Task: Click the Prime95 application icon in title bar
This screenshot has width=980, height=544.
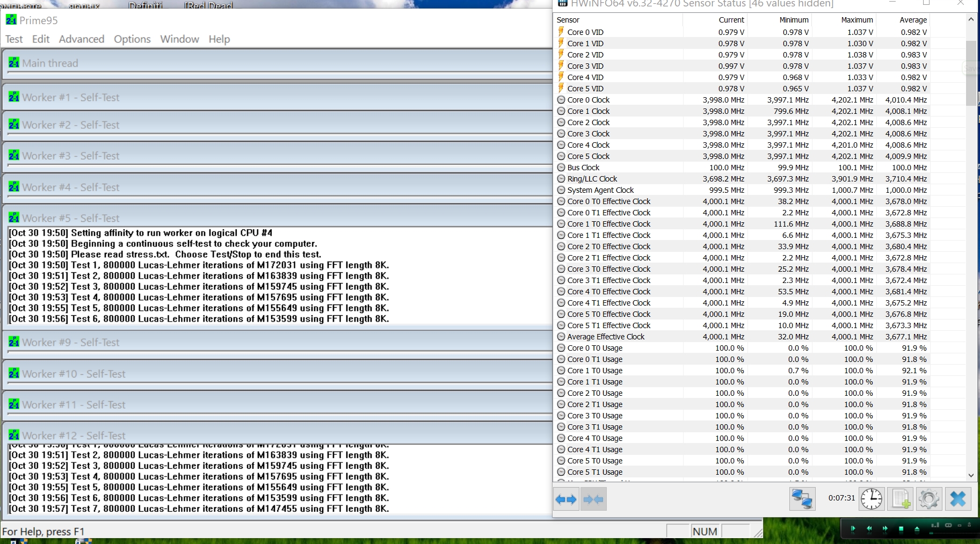Action: [11, 20]
